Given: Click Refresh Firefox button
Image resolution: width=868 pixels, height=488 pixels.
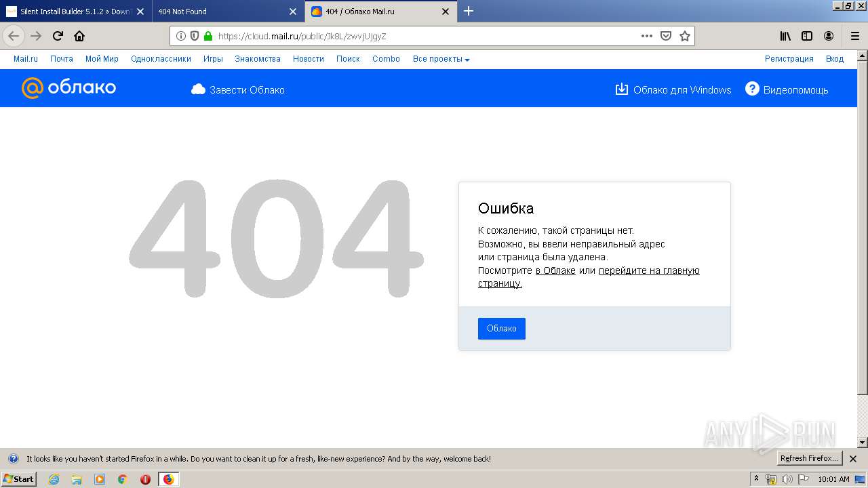Looking at the screenshot, I should (809, 458).
